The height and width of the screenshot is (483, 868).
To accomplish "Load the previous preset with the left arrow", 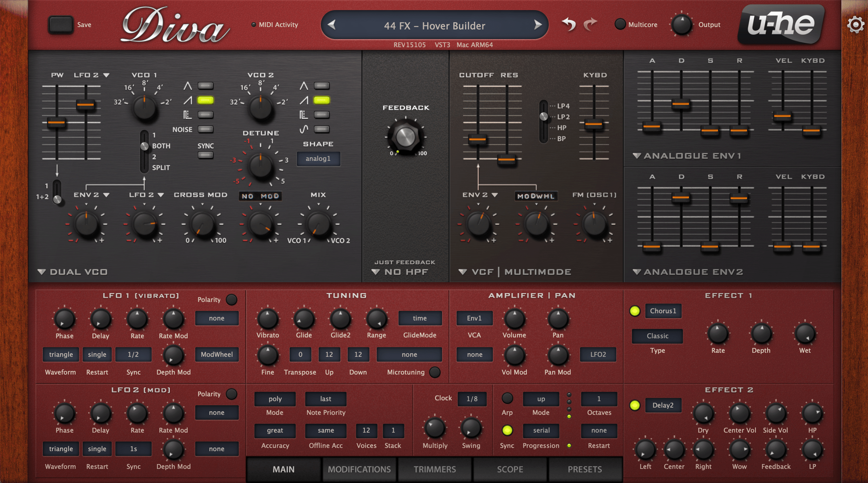I will [332, 25].
